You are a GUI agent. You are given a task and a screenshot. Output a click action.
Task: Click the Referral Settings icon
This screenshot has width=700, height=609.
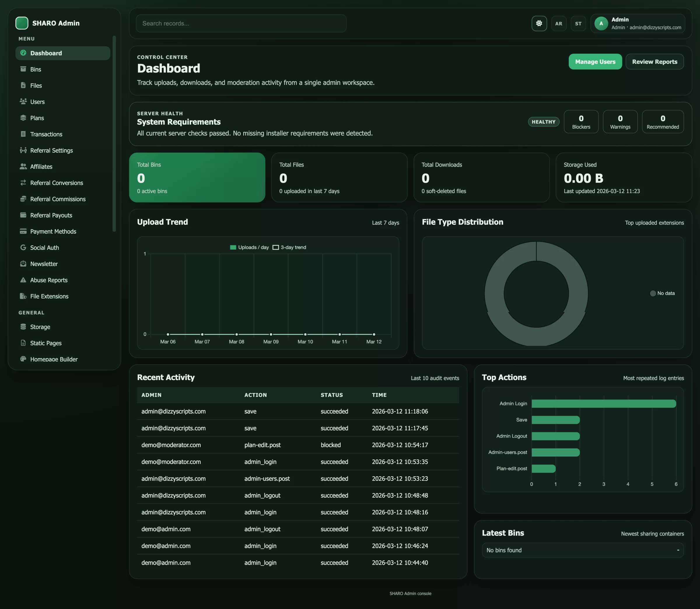click(x=23, y=150)
